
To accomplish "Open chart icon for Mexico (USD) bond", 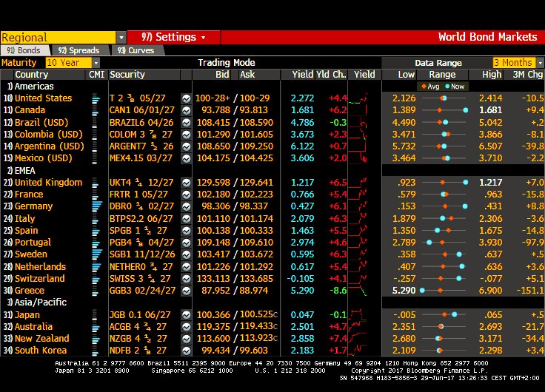I will coord(187,158).
